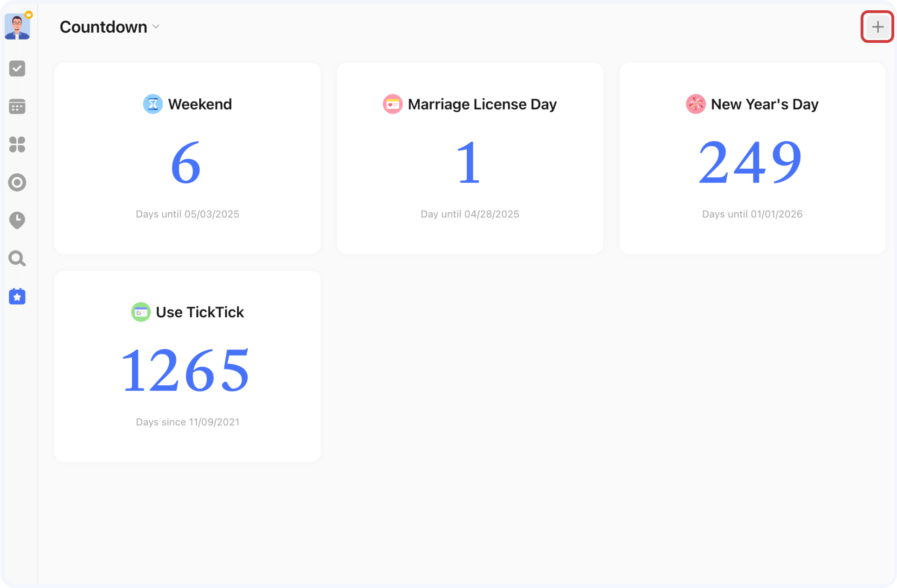Screen dimensions: 897x588
Task: Open the Use TickTick countdown card
Action: 187,367
